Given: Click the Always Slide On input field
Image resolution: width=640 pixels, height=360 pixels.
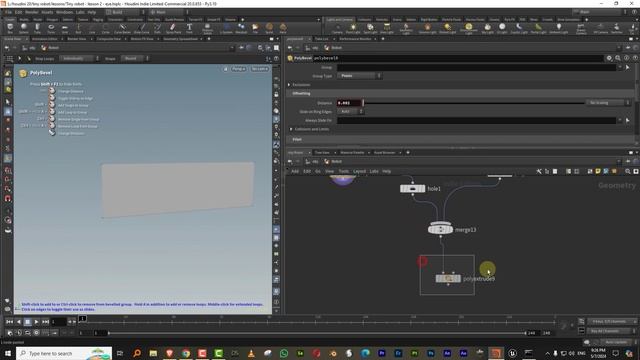Looking at the screenshot, I should point(476,120).
